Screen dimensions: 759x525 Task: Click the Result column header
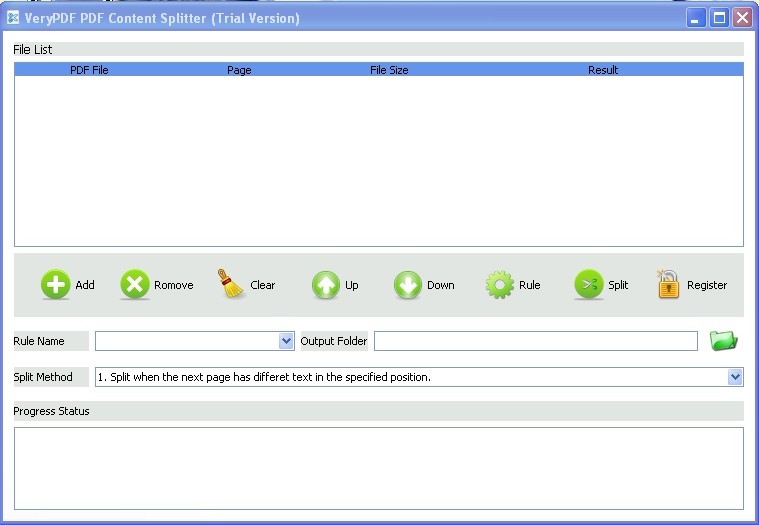click(x=603, y=70)
